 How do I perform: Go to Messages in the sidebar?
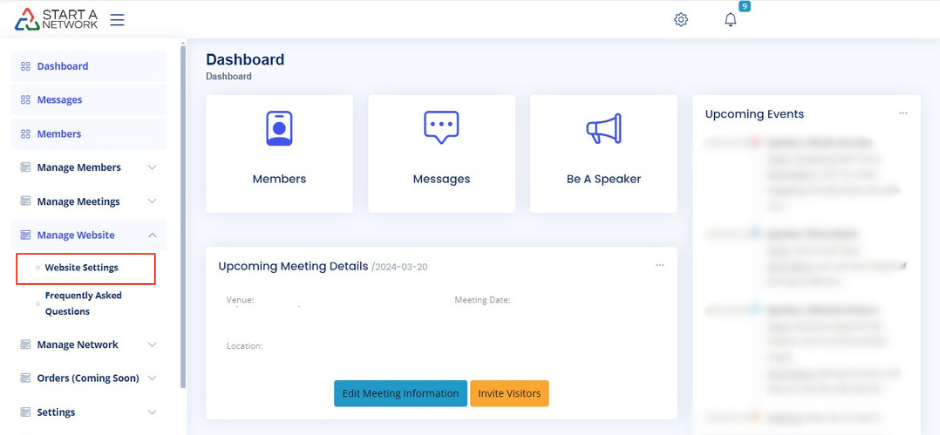point(60,100)
